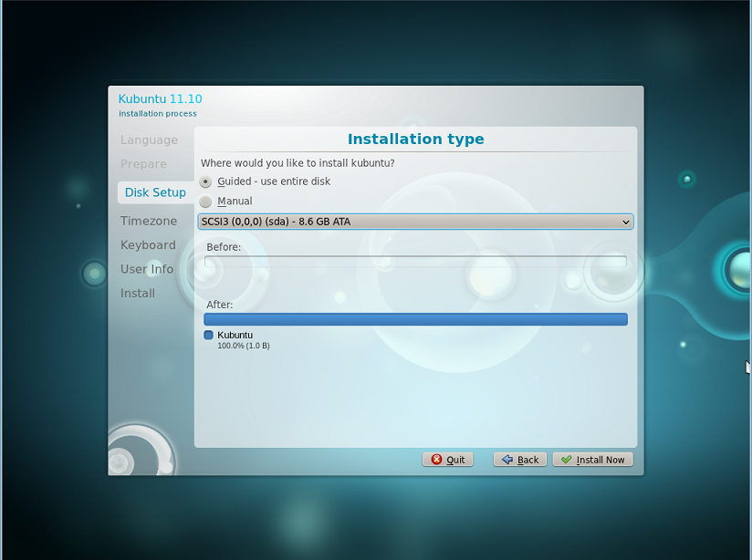Click the blue Kubuntu legend swatch

208,335
